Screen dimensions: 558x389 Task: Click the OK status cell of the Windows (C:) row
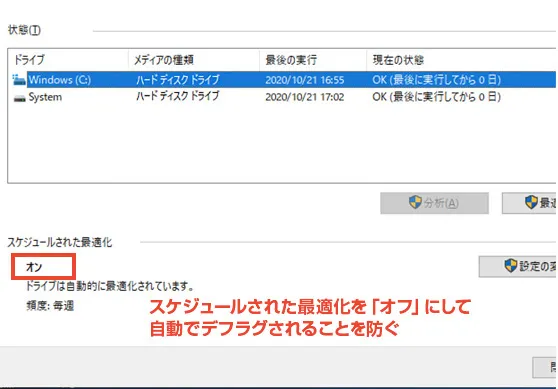437,80
